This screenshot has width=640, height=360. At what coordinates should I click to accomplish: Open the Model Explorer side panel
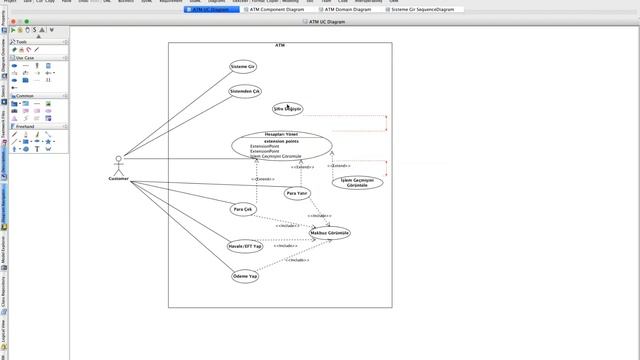[4, 253]
